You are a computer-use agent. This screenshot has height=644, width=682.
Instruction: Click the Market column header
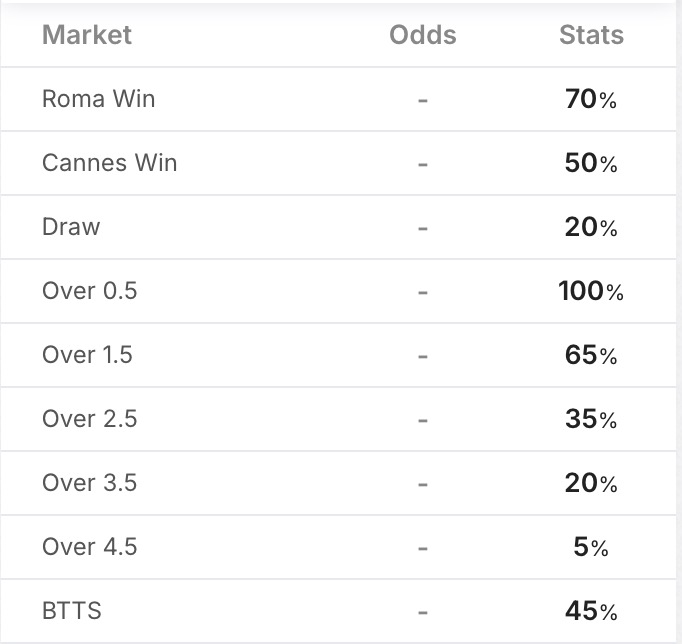[87, 35]
